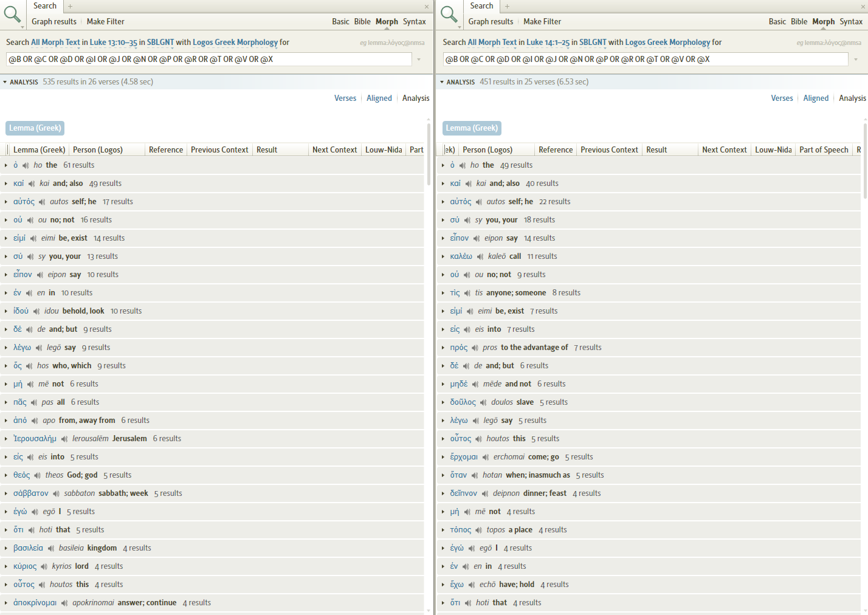Play audio for ἔρχομαι in right panel
Screen dimensions: 868x615
pos(486,457)
